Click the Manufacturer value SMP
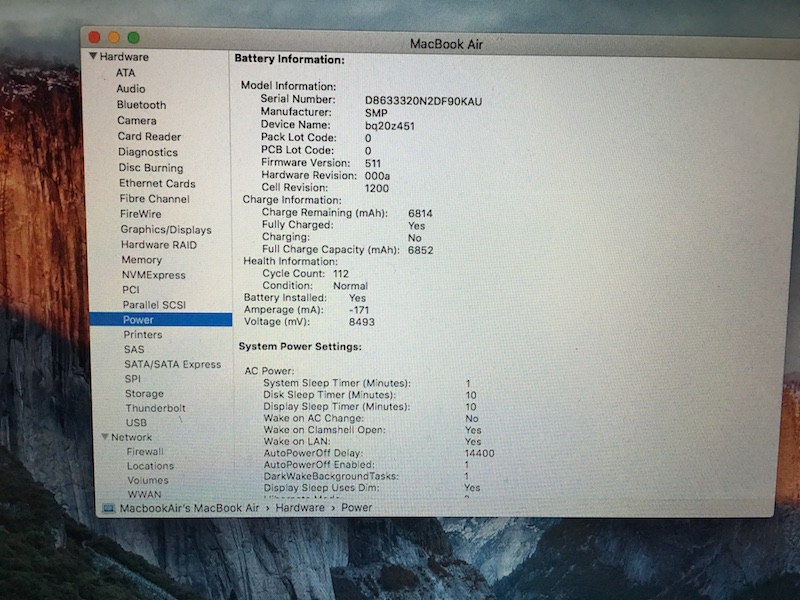This screenshot has width=800, height=600. (x=376, y=113)
